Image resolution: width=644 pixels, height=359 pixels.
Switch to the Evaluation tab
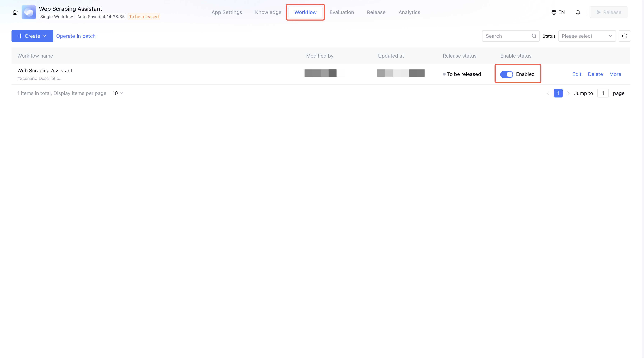[342, 12]
